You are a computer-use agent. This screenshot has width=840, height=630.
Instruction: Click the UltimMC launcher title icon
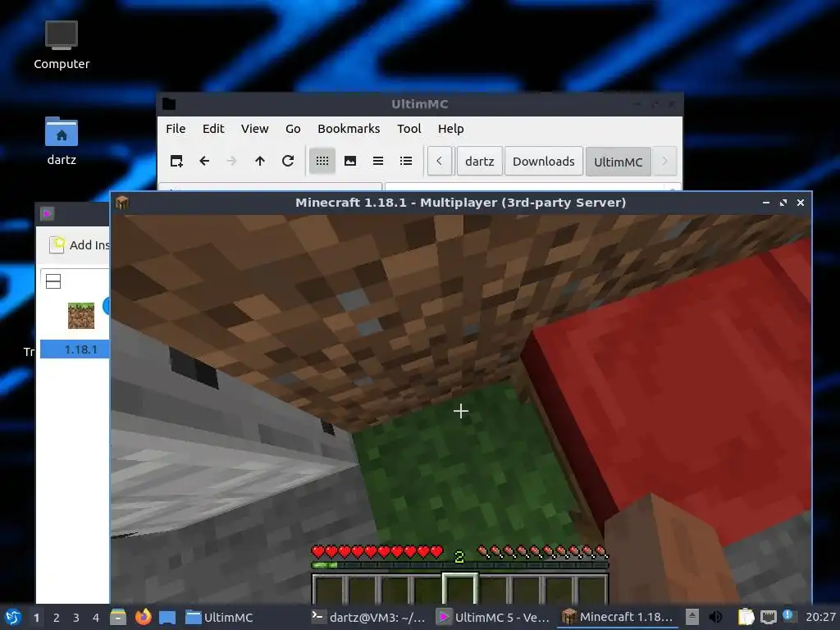47,214
